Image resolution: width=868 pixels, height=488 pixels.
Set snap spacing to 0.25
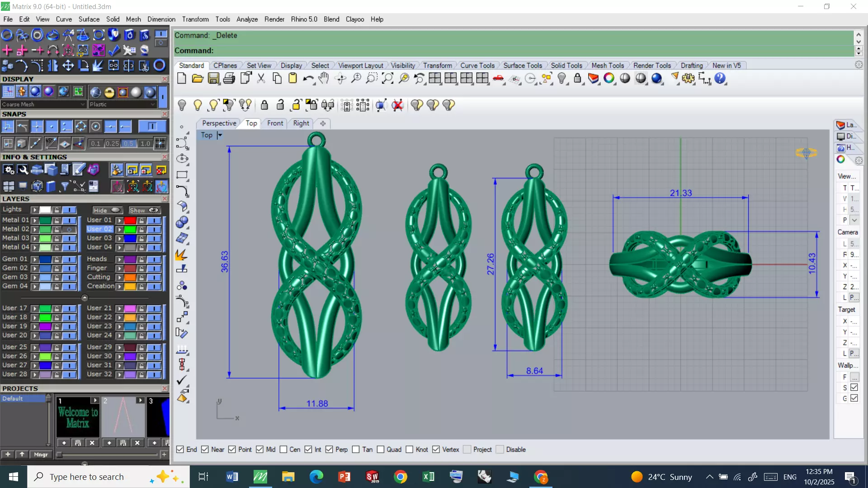[112, 144]
